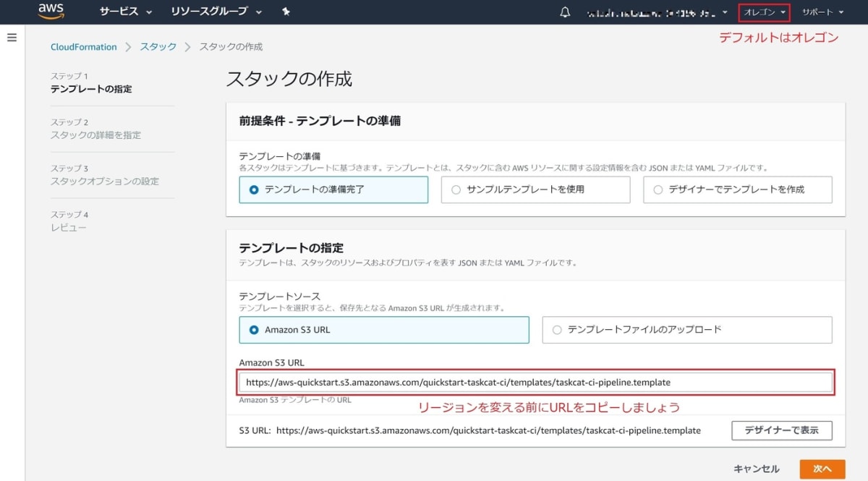
Task: Select サンプルテンプレートを使用 option
Action: pyautogui.click(x=535, y=190)
